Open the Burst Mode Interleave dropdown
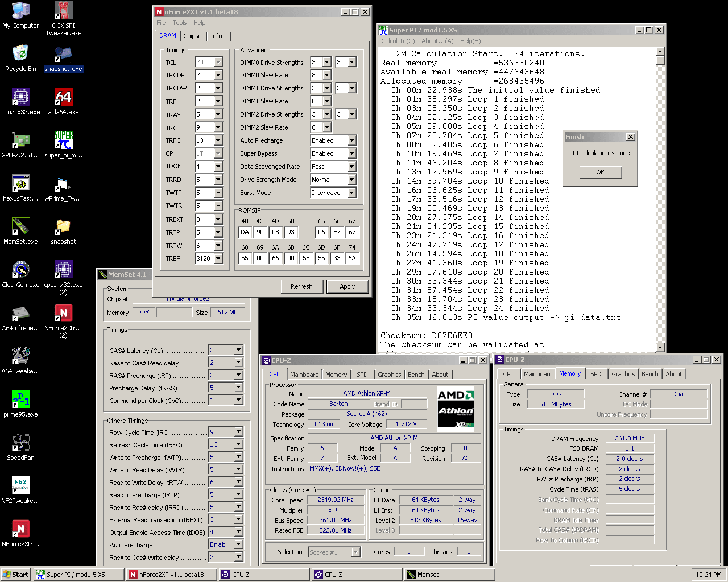The height and width of the screenshot is (582, 728). [351, 193]
